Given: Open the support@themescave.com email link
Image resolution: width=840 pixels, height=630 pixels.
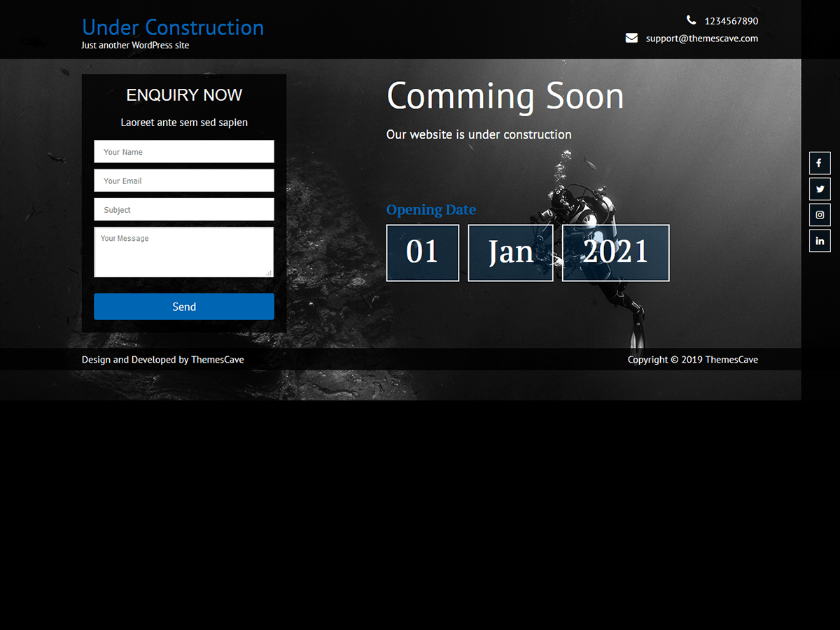Looking at the screenshot, I should (701, 38).
